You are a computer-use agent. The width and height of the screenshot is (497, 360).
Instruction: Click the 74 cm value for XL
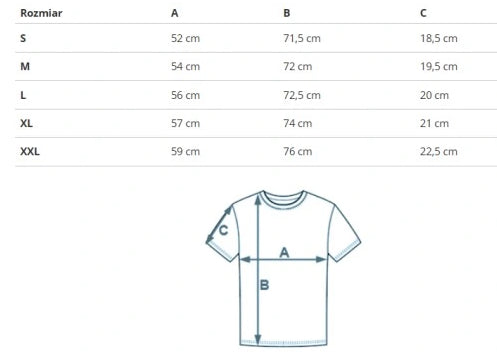(x=298, y=123)
